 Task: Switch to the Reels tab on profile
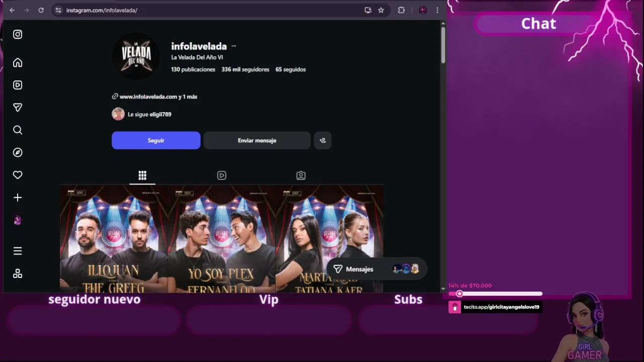pos(221,175)
